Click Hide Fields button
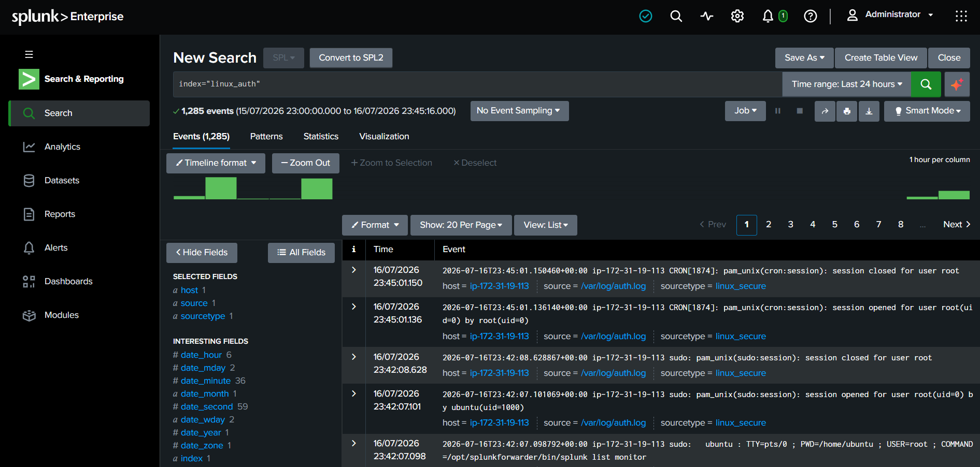 point(202,253)
